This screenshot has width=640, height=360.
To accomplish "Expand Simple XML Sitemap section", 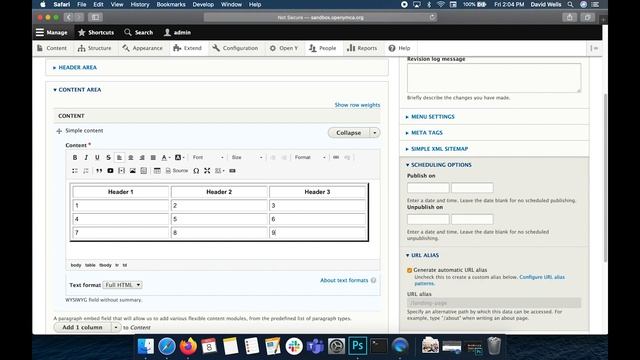I will pos(439,149).
